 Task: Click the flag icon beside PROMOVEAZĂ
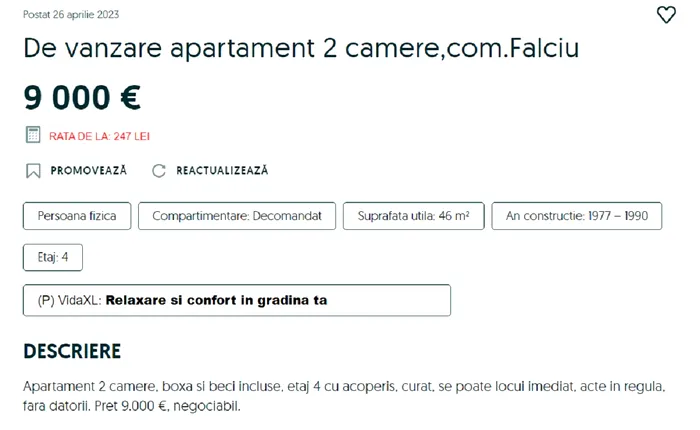(33, 171)
